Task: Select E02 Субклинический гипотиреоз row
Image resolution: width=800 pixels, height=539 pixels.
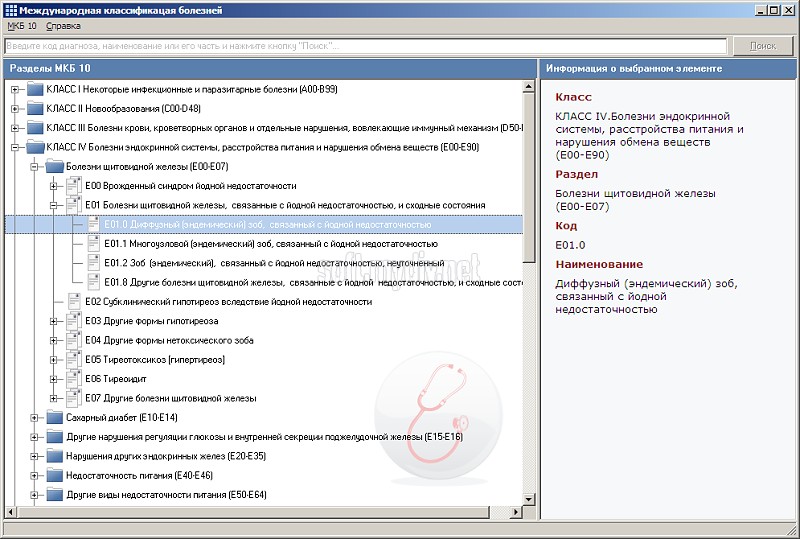Action: pyautogui.click(x=229, y=302)
